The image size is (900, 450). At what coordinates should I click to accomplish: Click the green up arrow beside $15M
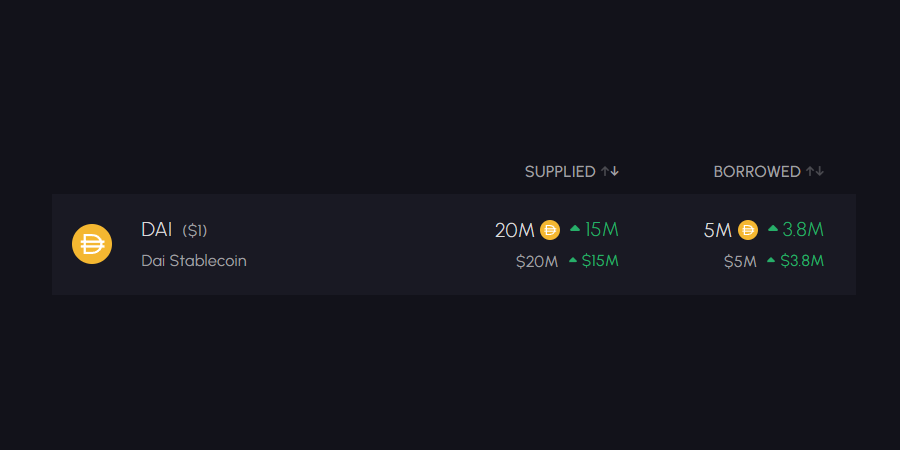pos(573,260)
